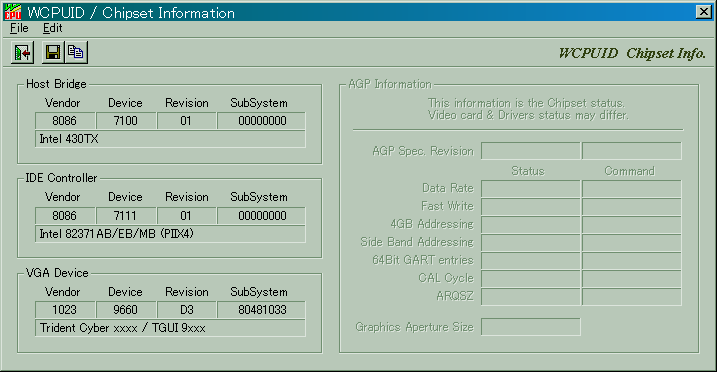Click the WCPUID Chipset Info. banner text

click(x=632, y=53)
